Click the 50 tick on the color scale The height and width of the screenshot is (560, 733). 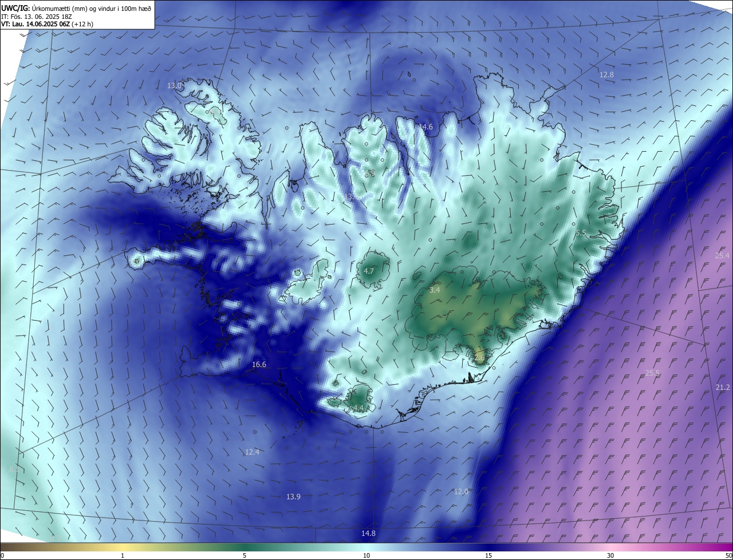pos(728,555)
